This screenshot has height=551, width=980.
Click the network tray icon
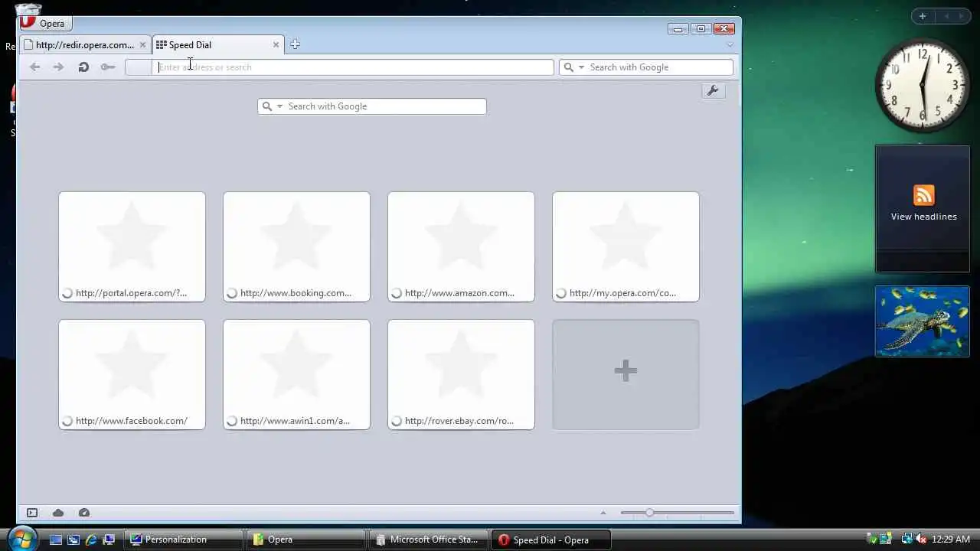907,540
